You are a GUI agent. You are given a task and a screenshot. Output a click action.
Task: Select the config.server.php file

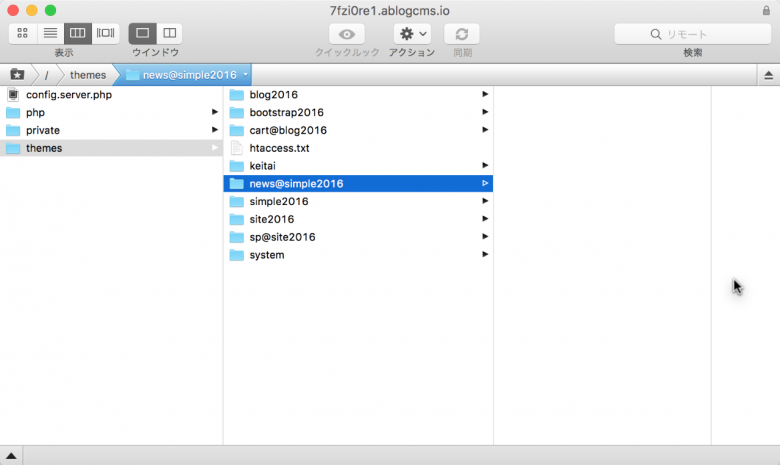click(66, 95)
